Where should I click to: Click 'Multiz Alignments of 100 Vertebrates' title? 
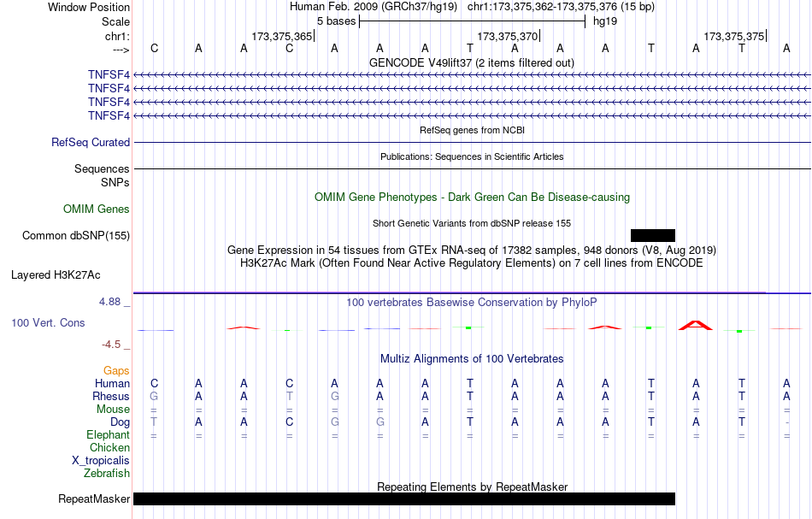point(472,359)
